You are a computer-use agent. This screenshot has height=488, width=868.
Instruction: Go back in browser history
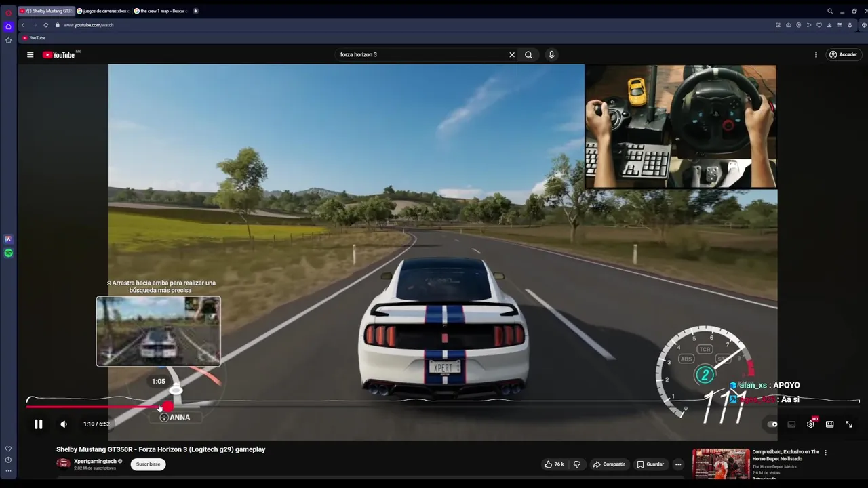tap(22, 25)
